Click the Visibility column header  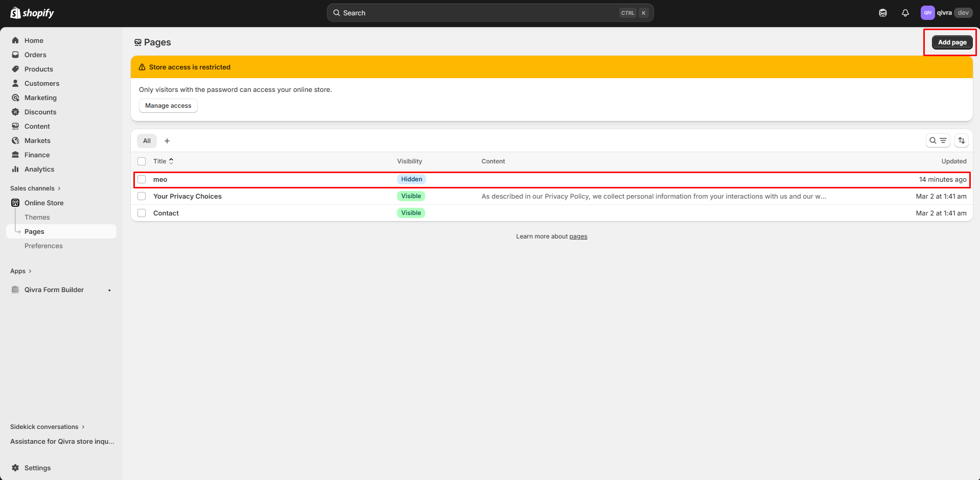pyautogui.click(x=410, y=161)
